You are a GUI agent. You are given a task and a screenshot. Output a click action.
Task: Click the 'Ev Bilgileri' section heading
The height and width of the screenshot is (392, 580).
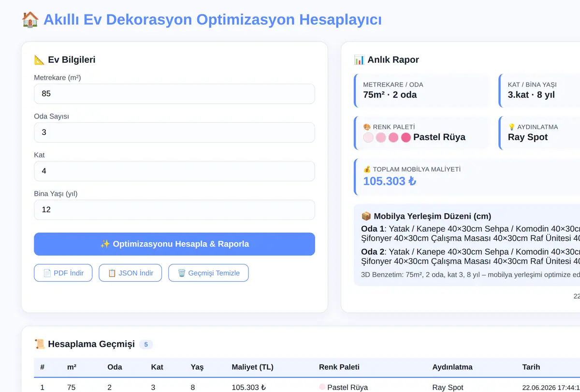pyautogui.click(x=72, y=60)
